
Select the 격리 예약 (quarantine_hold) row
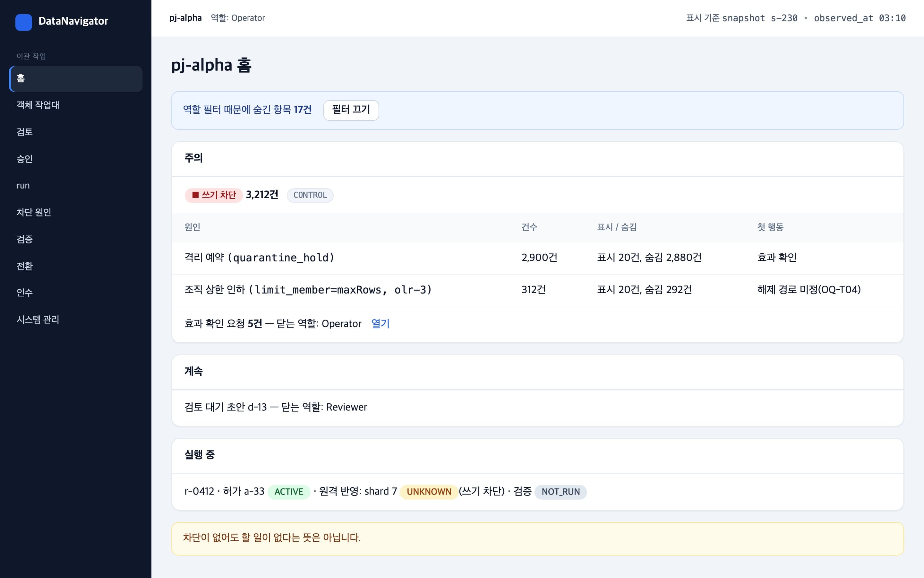pos(538,258)
